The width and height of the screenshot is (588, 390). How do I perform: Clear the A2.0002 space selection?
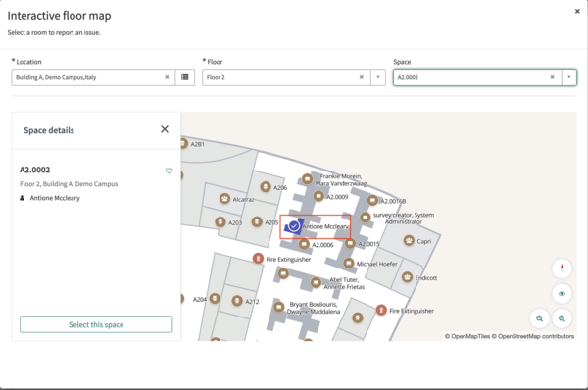point(552,77)
